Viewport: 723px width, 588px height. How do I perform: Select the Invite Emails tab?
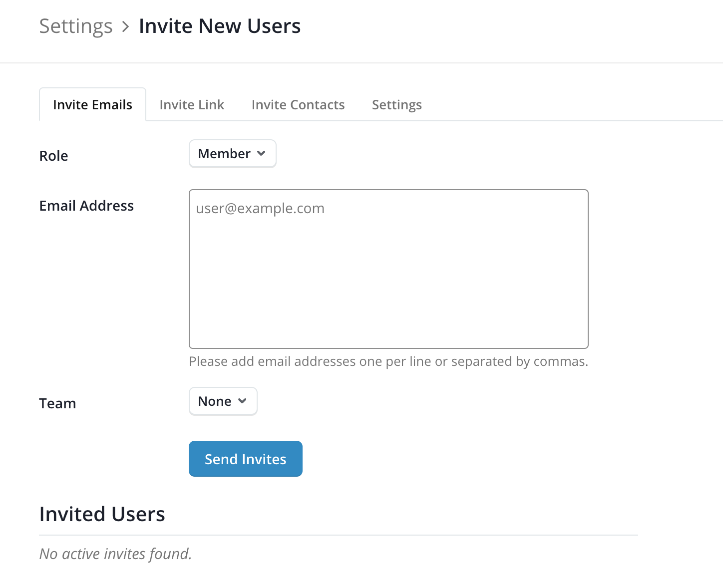point(92,104)
